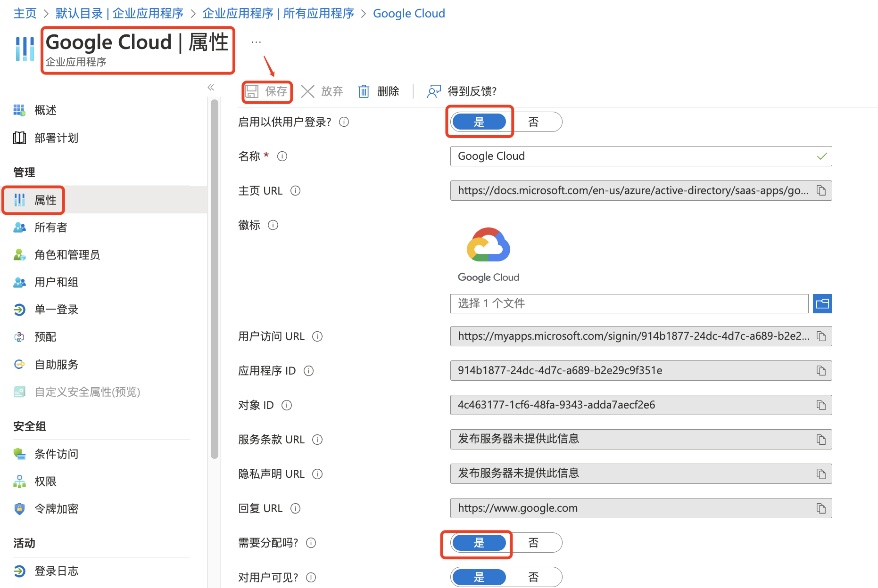Set 需要分配吗 to 否
This screenshot has width=878, height=588.
pos(533,543)
